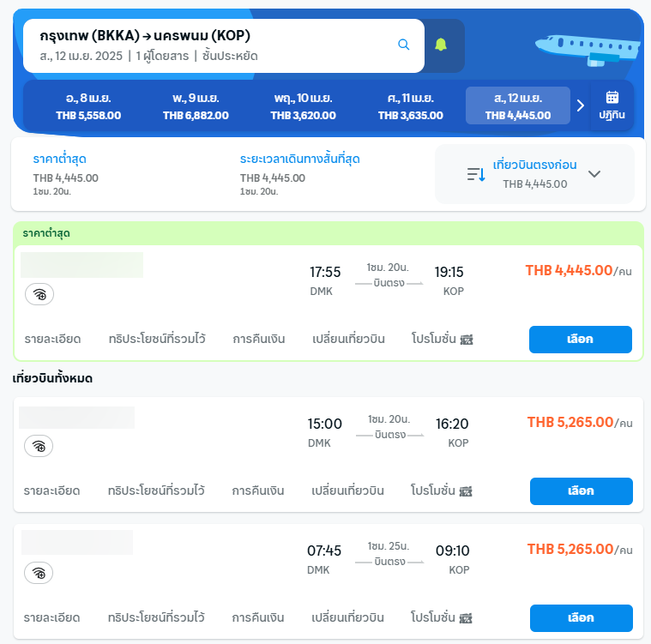Click price THB 4,445.00/คน on 17:55 flight

tap(578, 271)
